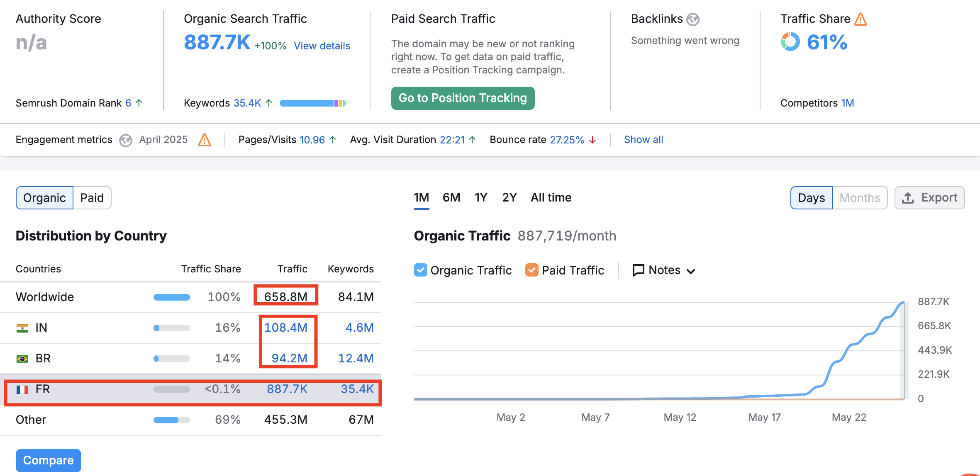
Task: Click the Traffic Share warning triangle icon
Action: (x=860, y=19)
